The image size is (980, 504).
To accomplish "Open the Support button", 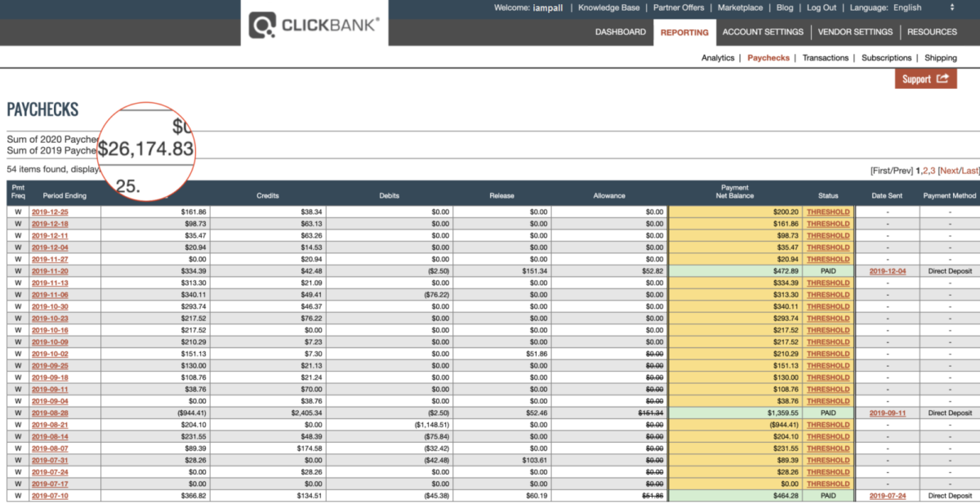I will coord(925,78).
